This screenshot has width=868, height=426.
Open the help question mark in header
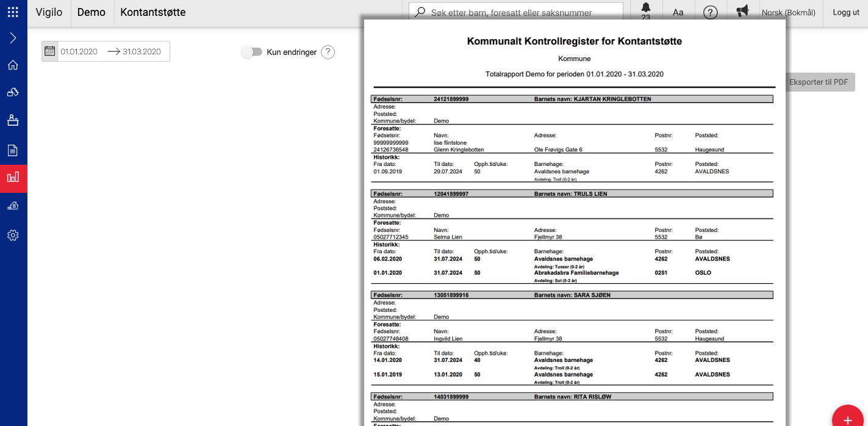point(710,12)
